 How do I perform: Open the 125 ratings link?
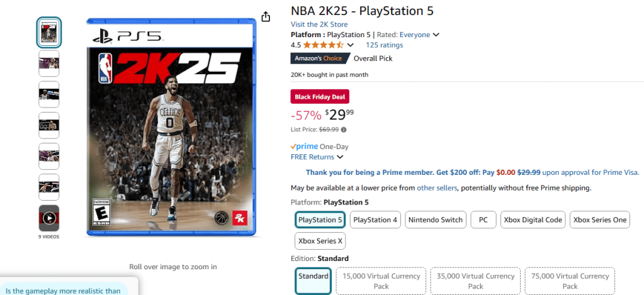(384, 45)
